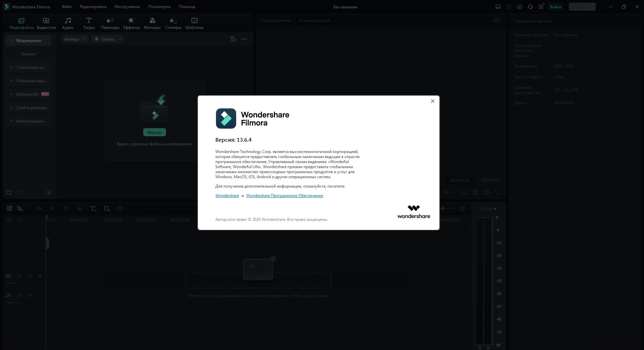644x350 pixels.
Task: Open the Импорт dropdown in media panel
Action: (x=75, y=39)
